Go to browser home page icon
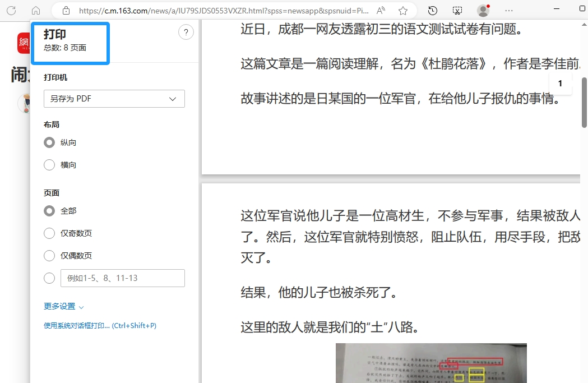Image resolution: width=588 pixels, height=383 pixels. coord(36,11)
